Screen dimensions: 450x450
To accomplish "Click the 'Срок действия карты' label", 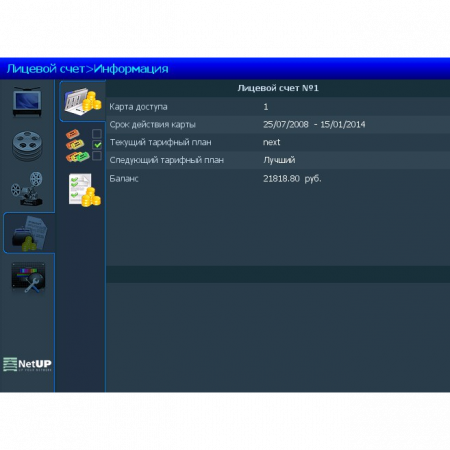I will coord(153,125).
